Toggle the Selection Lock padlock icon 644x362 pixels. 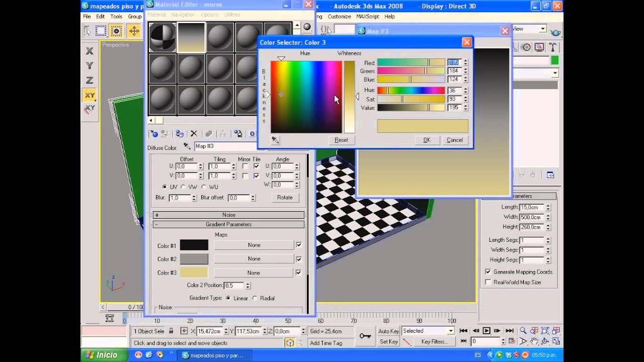point(171,331)
